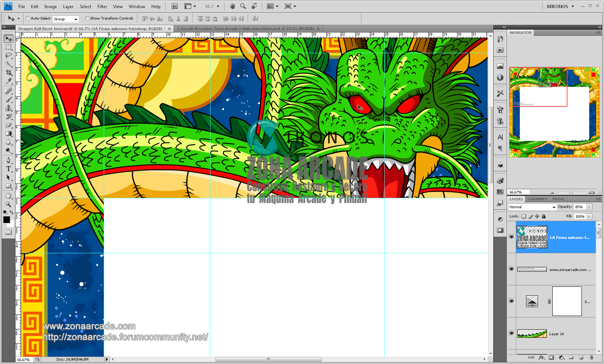Viewport: 604px width, 364px height.
Task: Enable Show Transform Controls checkbox
Action: pos(87,18)
